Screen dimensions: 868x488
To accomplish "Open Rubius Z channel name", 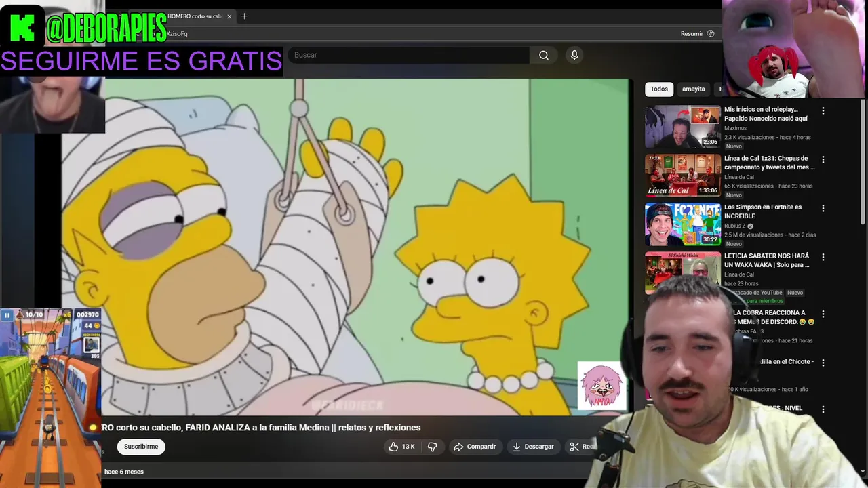I will (x=734, y=226).
